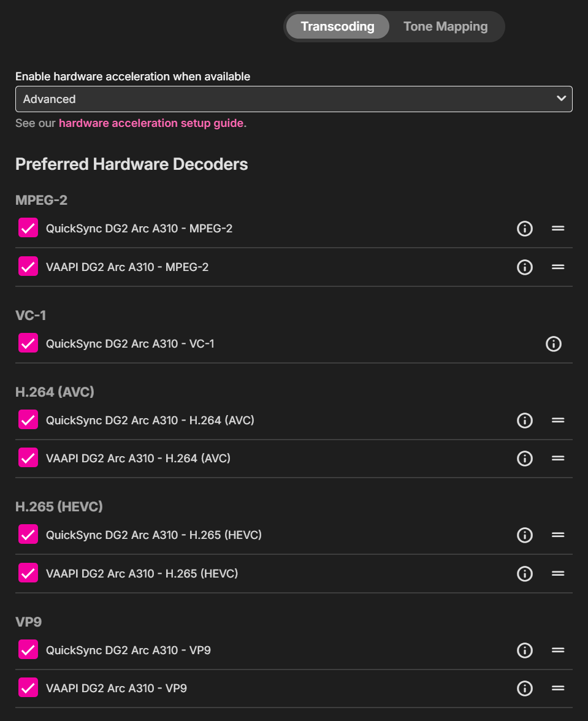The width and height of the screenshot is (588, 721).
Task: Toggle VAAPI MPEG-2 decoder checkbox
Action: click(x=28, y=267)
